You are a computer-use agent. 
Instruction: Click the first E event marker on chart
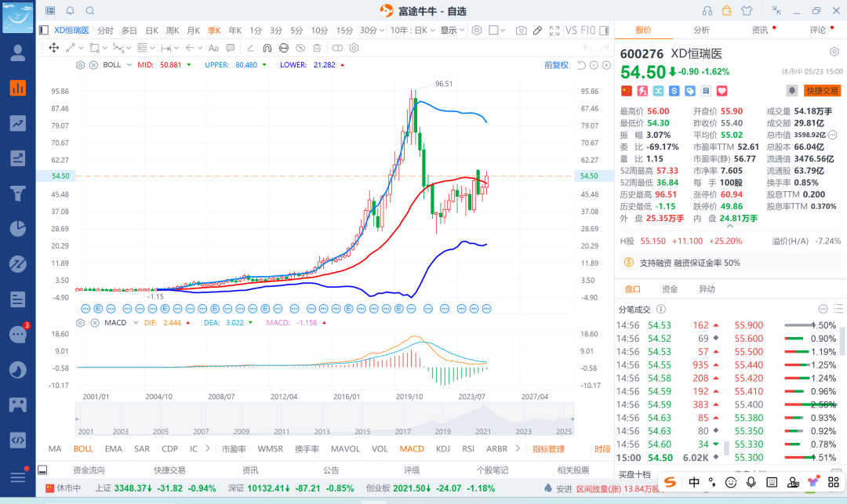(x=98, y=309)
